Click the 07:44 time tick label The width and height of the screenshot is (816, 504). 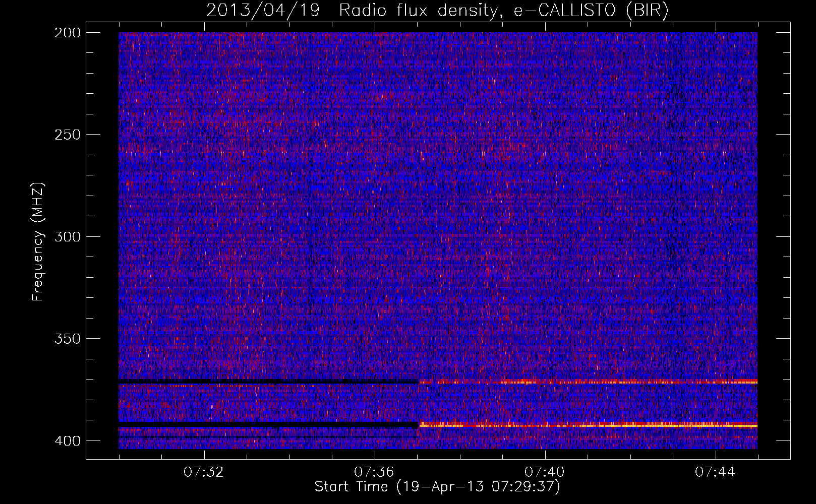[x=715, y=472]
